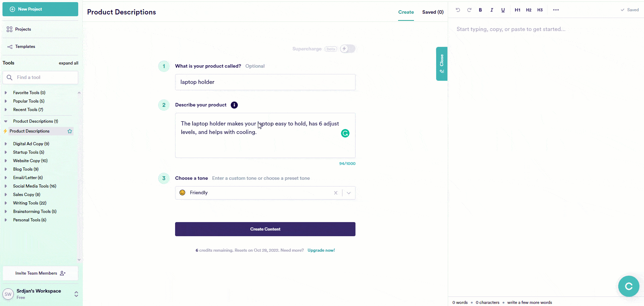Click the undo arrow icon
This screenshot has height=306, width=644.
pos(458,10)
